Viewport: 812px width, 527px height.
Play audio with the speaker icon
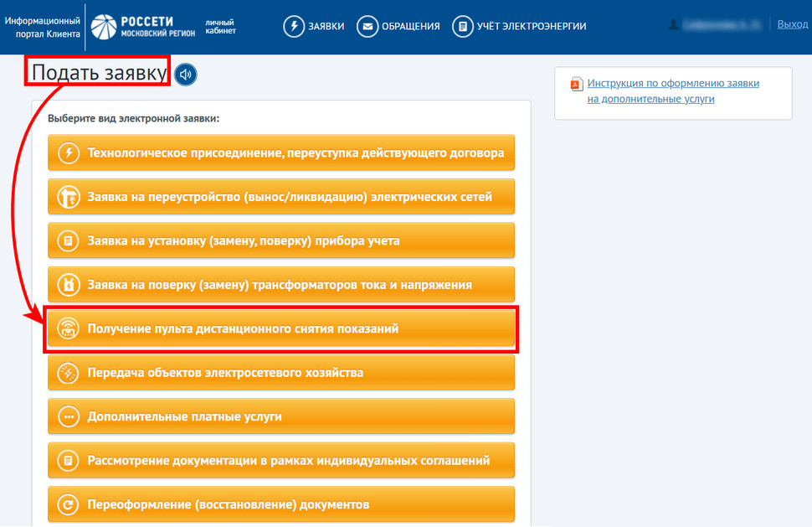coord(185,75)
